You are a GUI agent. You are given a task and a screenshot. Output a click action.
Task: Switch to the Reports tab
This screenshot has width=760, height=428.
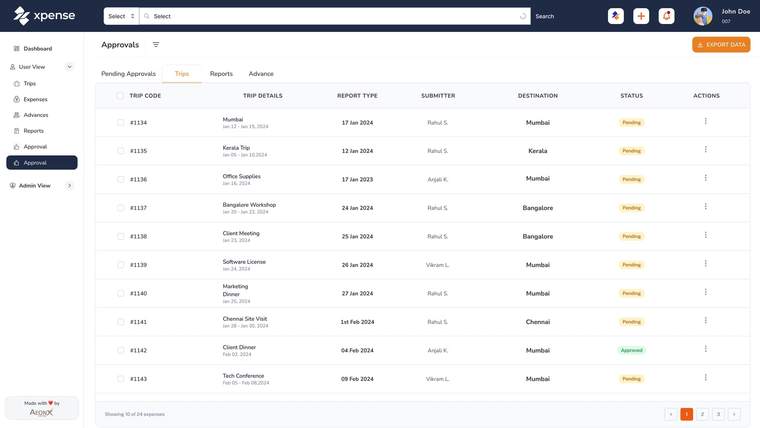tap(221, 74)
